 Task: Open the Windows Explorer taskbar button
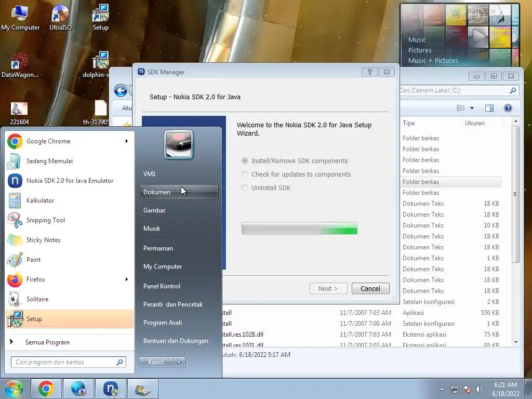[x=142, y=389]
